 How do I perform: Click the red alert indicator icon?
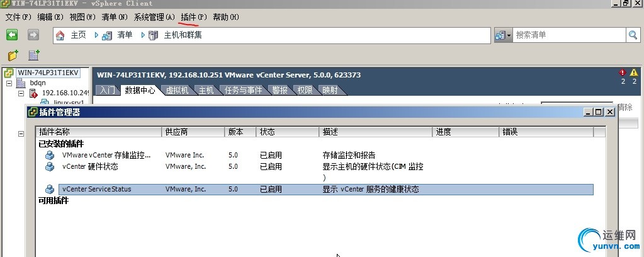623,73
